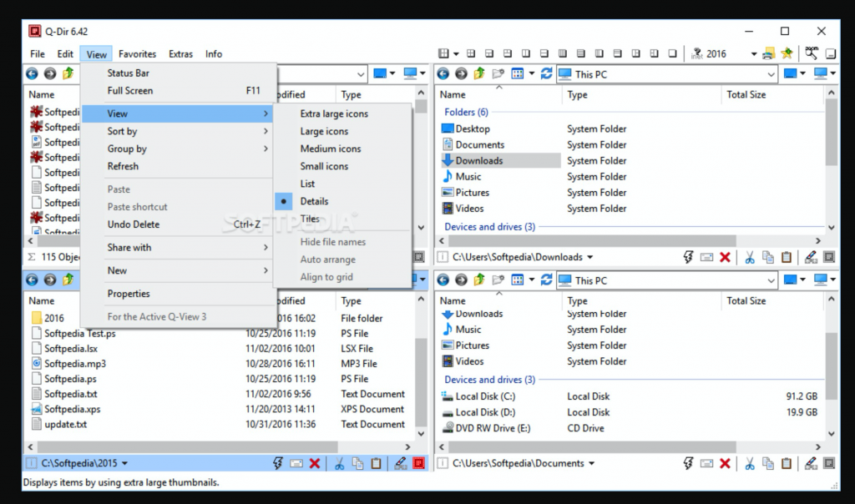Viewport: 855px width, 504px height.
Task: Open the 2016 folder dropdown in main toolbar
Action: tap(754, 53)
